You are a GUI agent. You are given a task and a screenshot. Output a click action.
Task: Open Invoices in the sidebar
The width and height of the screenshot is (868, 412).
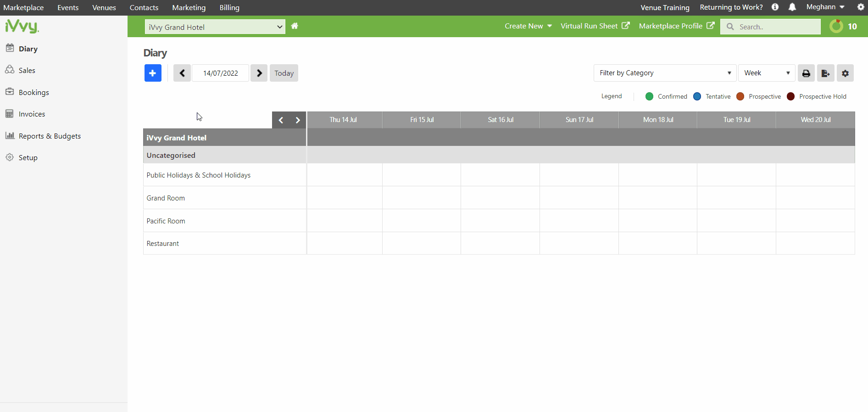pyautogui.click(x=32, y=114)
